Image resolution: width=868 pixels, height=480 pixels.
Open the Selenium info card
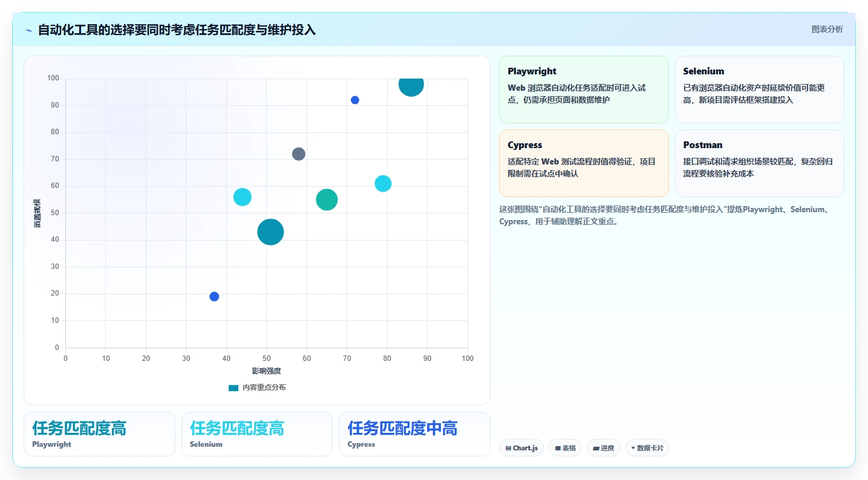point(759,89)
